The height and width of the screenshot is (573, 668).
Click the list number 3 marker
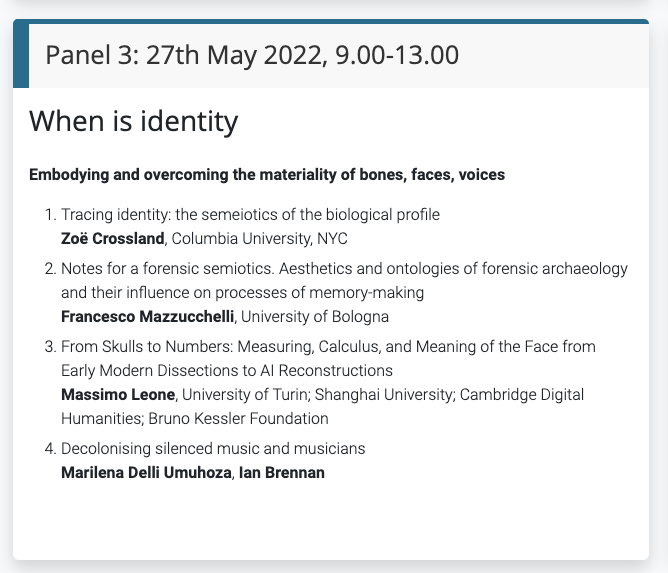tap(50, 347)
